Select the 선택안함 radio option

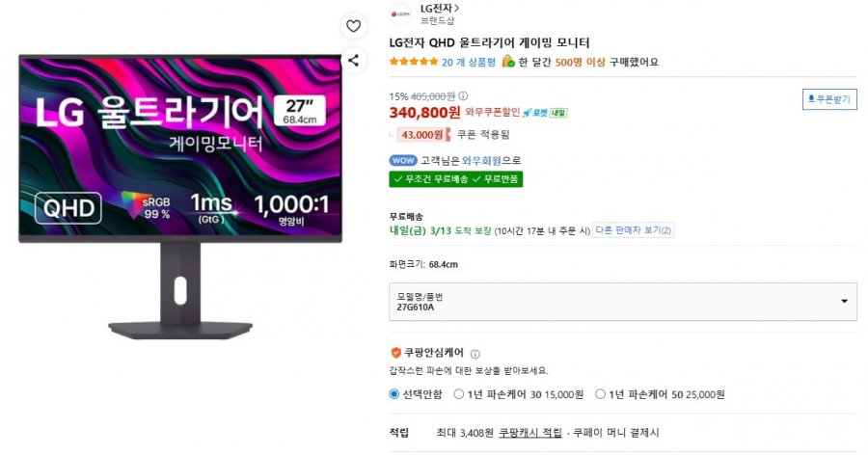(x=394, y=394)
